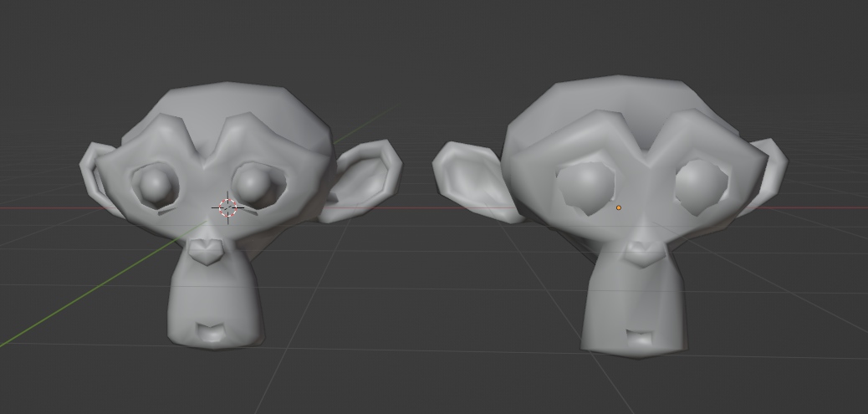The height and width of the screenshot is (414, 868).
Task: Click the red-white 3D cursor
Action: coord(228,207)
